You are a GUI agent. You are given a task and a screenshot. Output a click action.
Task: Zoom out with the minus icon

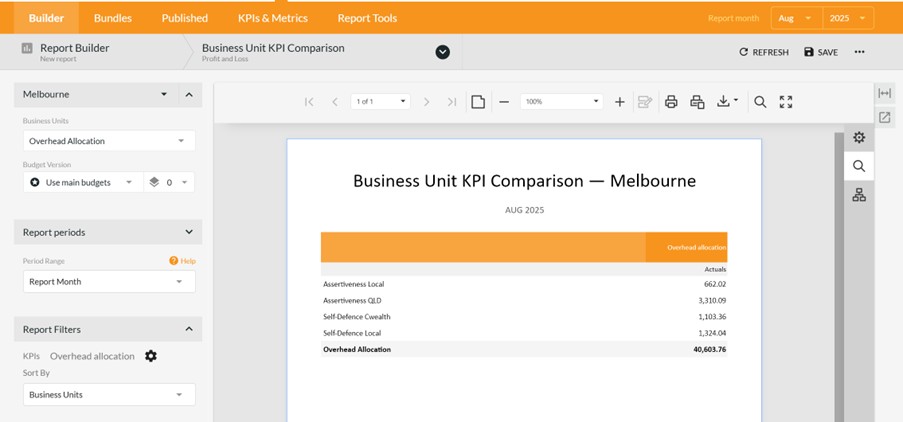(504, 102)
